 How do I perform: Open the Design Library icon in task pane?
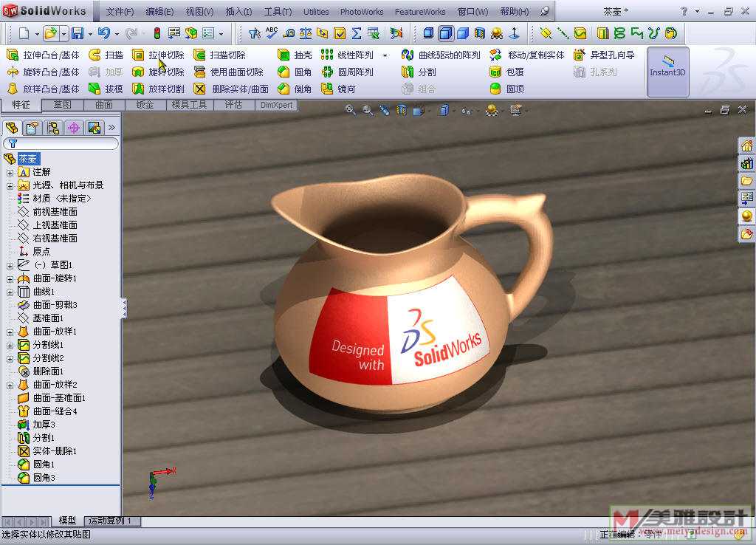click(747, 163)
